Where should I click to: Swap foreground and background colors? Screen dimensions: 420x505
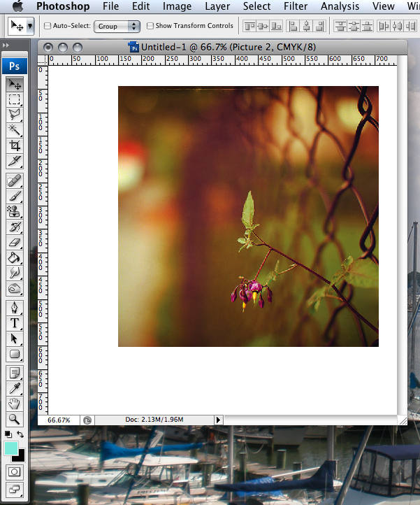coord(20,434)
